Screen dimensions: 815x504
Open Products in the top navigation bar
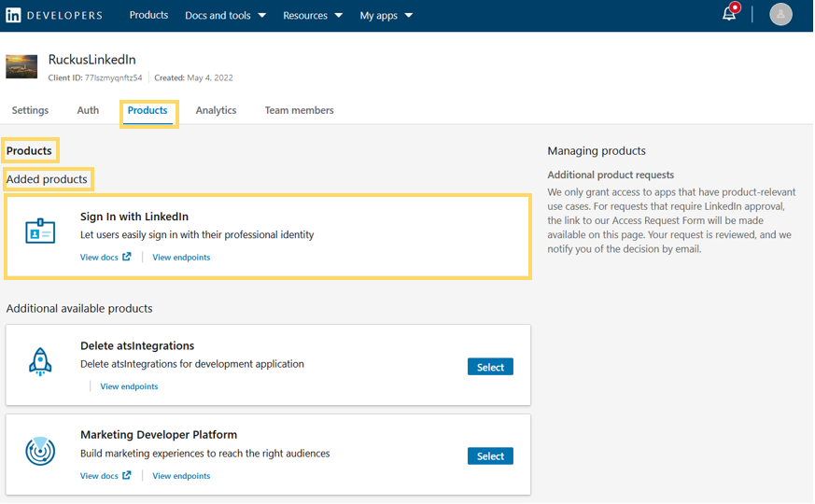point(148,15)
